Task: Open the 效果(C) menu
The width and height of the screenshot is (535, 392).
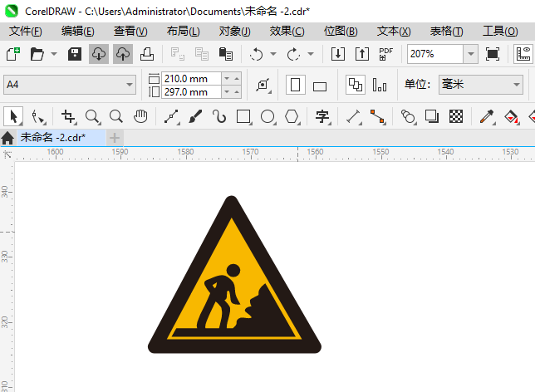Action: click(287, 31)
